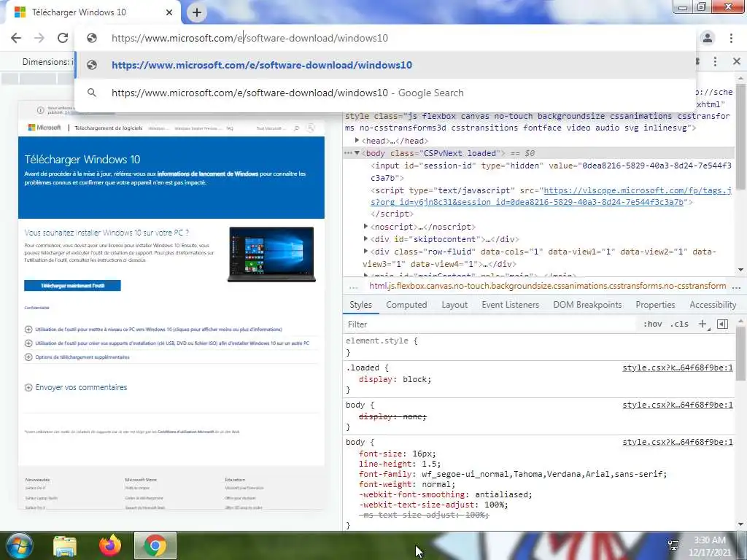Click Télécharger maintenant l'outil button
The image size is (747, 560).
[72, 285]
